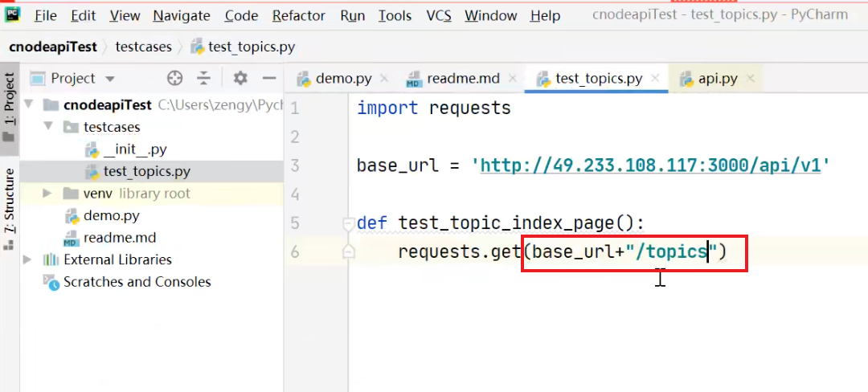Screen dimensions: 868x392
Task: Collapse the cnodeapiTest root folder arrow
Action: [27, 104]
